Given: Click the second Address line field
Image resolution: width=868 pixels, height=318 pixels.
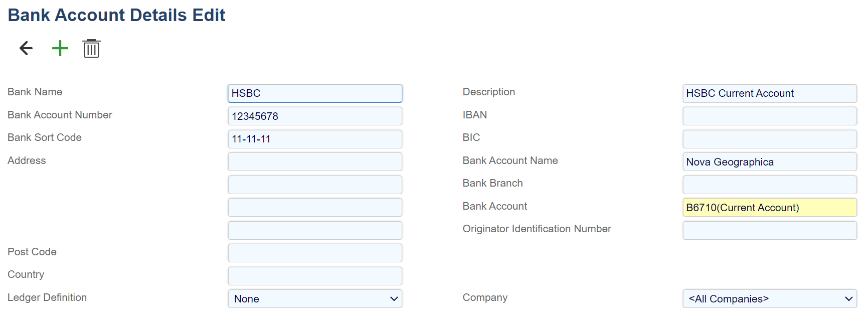Looking at the screenshot, I should pos(315,185).
